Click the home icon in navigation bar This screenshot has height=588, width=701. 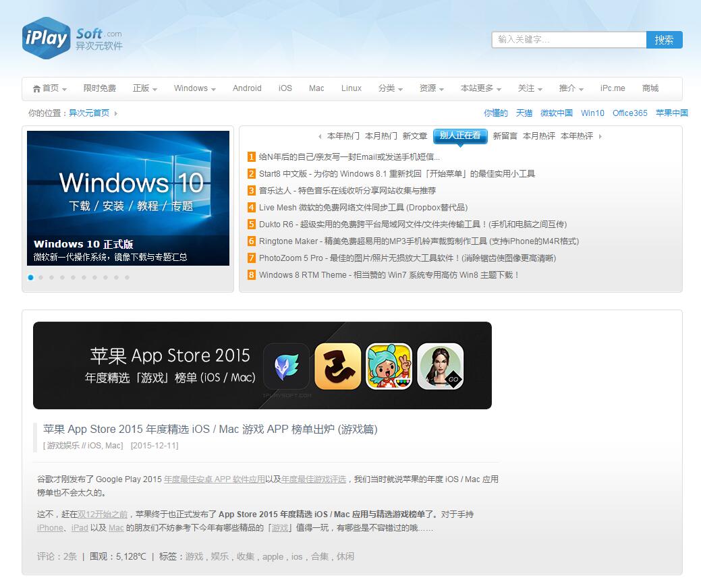pos(36,89)
